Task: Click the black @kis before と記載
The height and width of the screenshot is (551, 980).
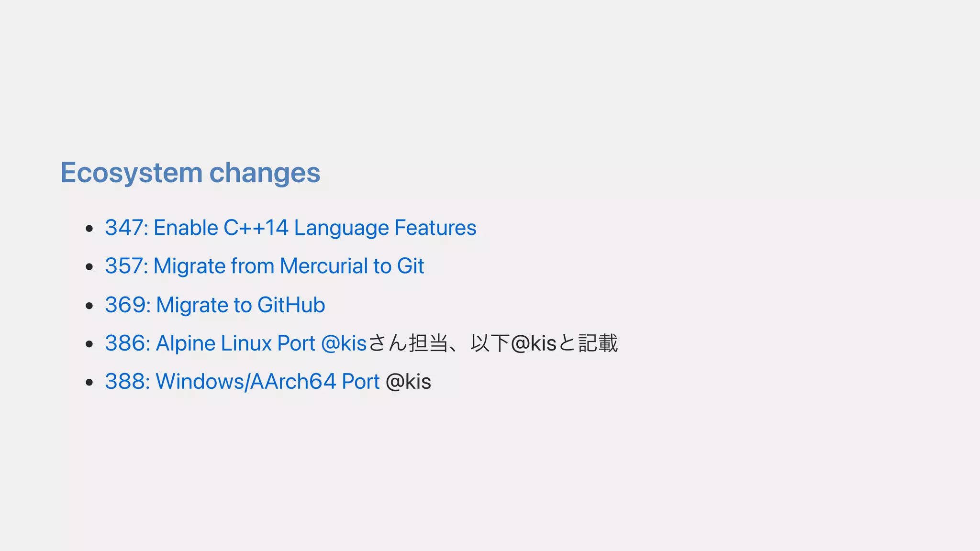Action: pos(534,343)
